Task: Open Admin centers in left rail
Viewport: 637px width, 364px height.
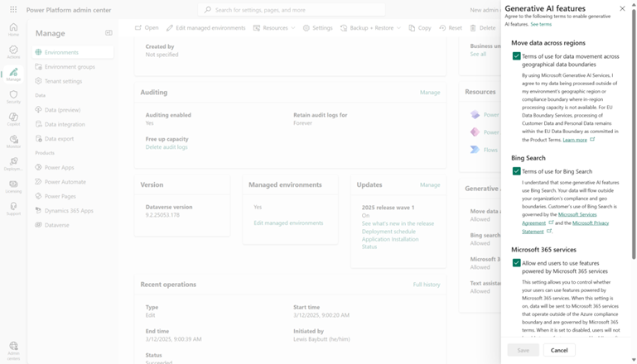Action: 13,351
